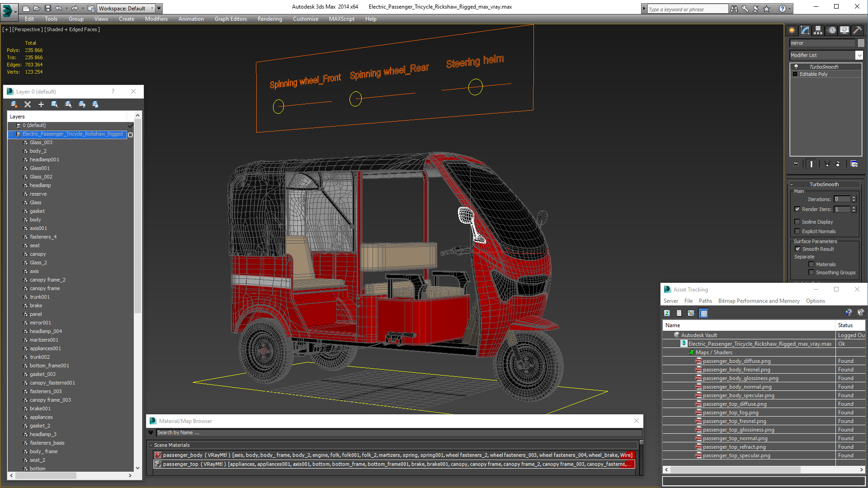
Task: Click Hide/Unhide All Layers icon
Action: tap(82, 104)
